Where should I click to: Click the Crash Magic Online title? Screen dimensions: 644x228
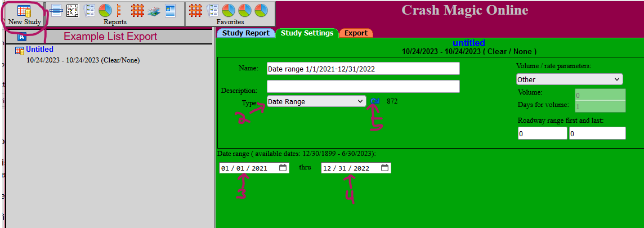(464, 10)
